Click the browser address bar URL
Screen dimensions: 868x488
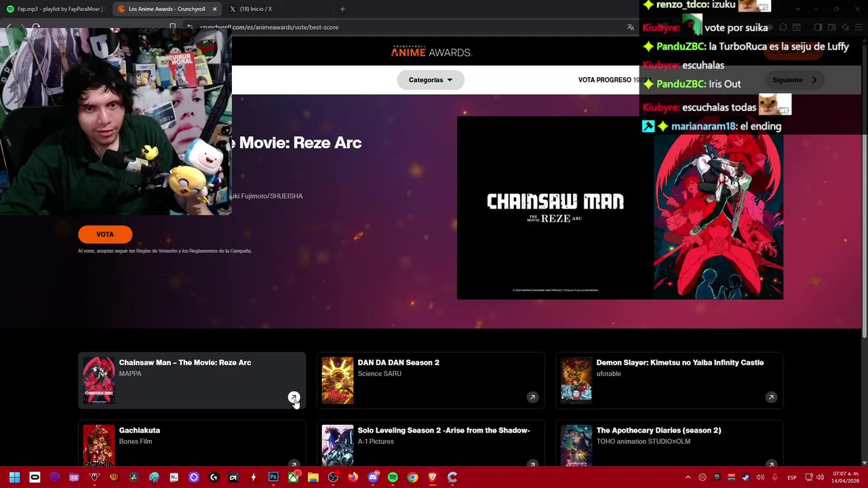pyautogui.click(x=269, y=27)
